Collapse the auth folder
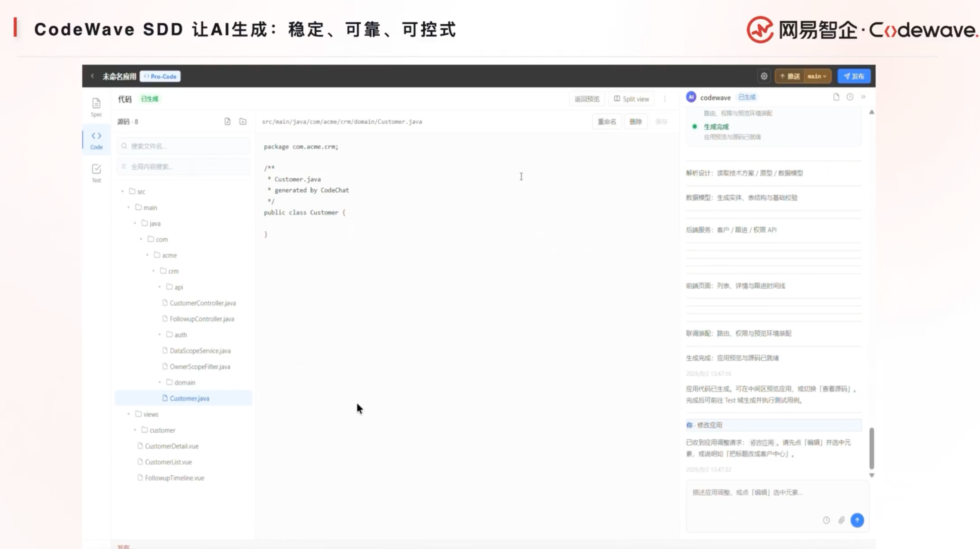This screenshot has width=980, height=549. (x=160, y=334)
